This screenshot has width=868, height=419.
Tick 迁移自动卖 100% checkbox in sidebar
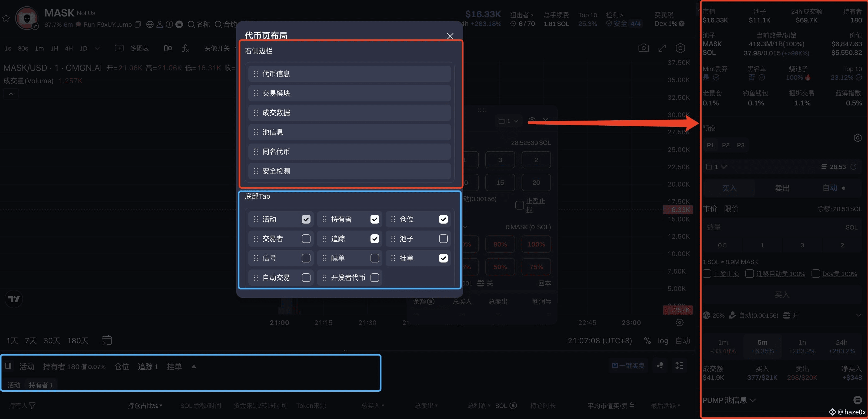[x=749, y=274]
